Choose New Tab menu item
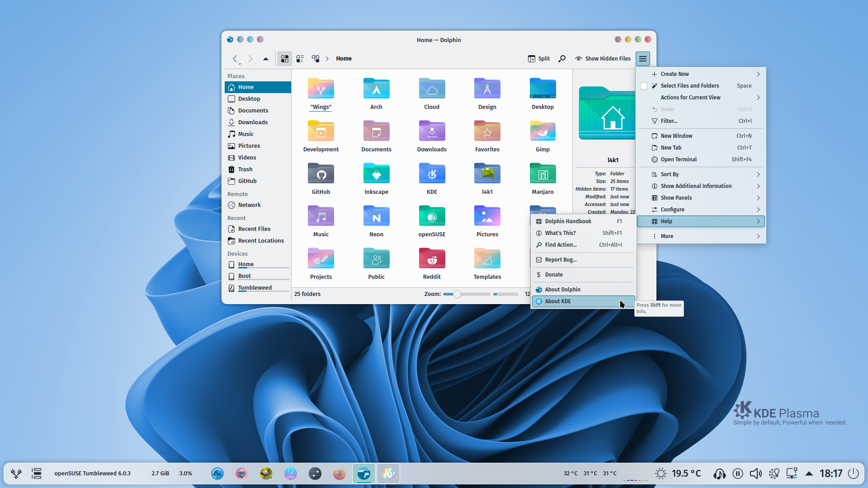The width and height of the screenshot is (868, 488). click(x=701, y=148)
